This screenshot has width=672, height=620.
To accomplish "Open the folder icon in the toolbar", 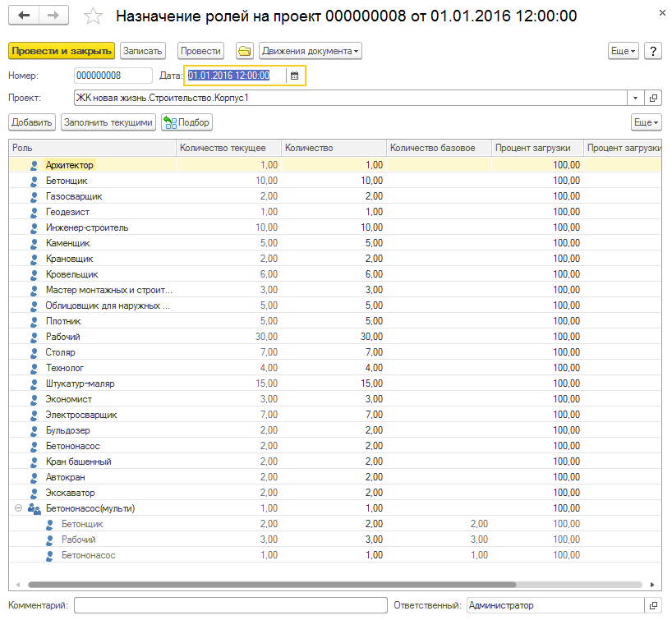I will pyautogui.click(x=244, y=51).
